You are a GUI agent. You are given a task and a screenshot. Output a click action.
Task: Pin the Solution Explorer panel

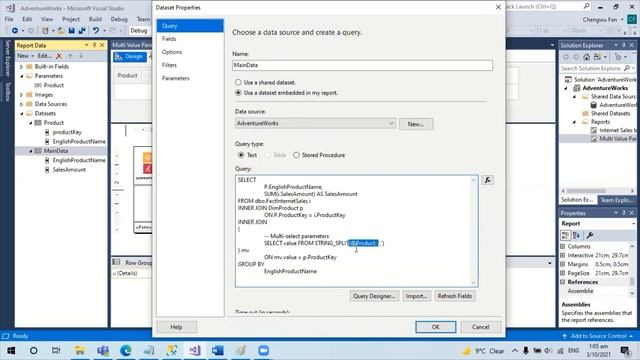[x=624, y=45]
